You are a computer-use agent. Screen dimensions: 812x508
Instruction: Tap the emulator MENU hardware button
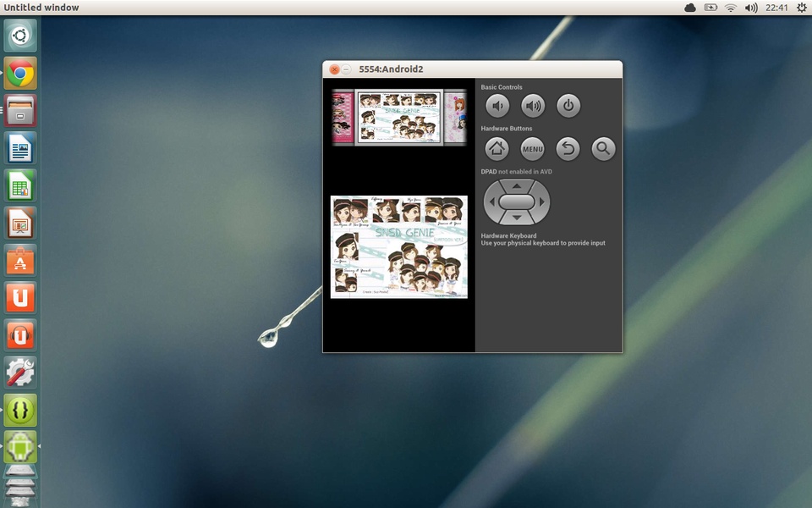click(533, 149)
